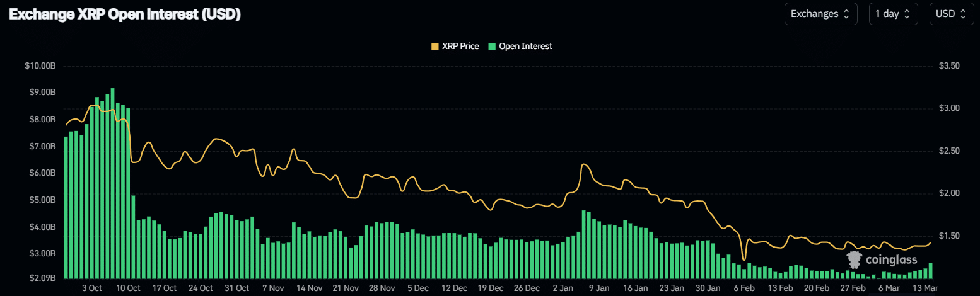Click the yellow XRP Price legend swatch
980x296 pixels.
[x=435, y=47]
